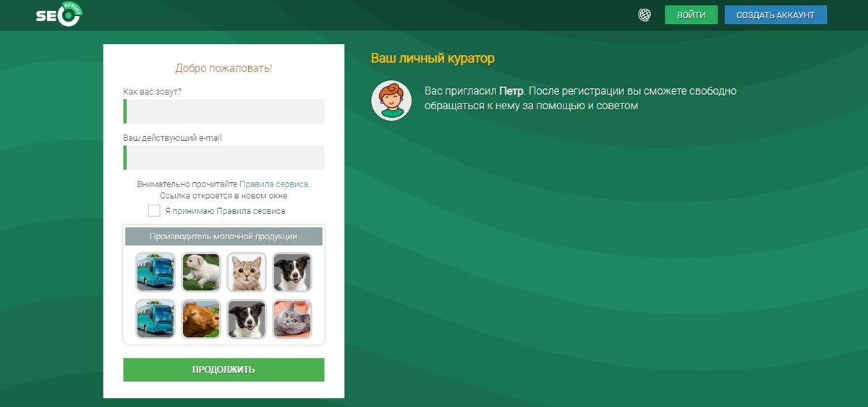Viewport: 868px width, 407px height.
Task: Click the ВОЙТИ login button
Action: pos(692,15)
